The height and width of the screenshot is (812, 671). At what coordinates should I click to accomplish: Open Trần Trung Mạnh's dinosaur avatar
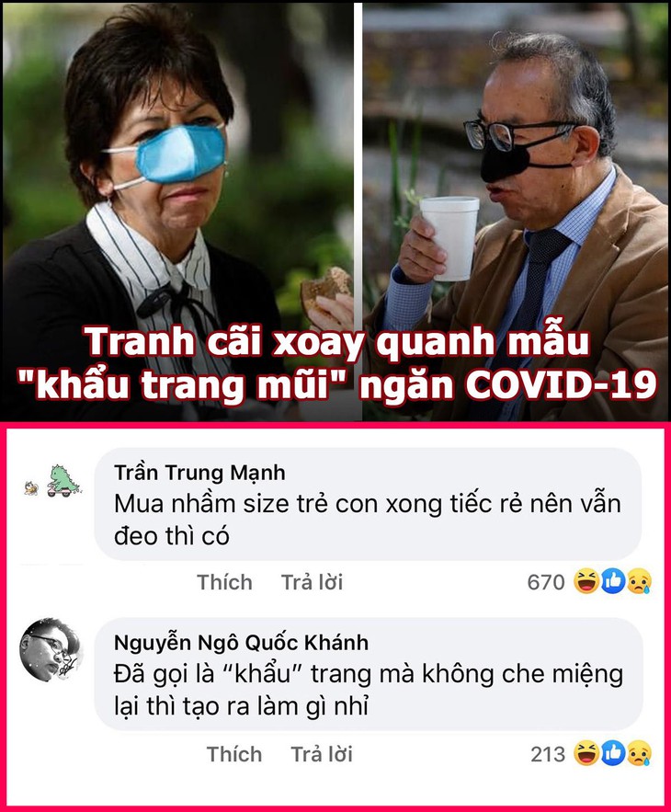pos(52,481)
